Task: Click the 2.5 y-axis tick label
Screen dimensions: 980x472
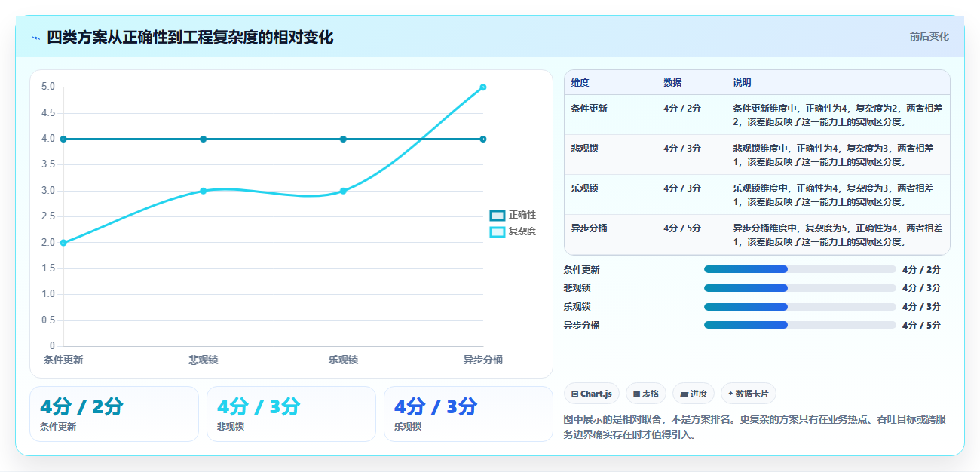Action: (x=48, y=216)
